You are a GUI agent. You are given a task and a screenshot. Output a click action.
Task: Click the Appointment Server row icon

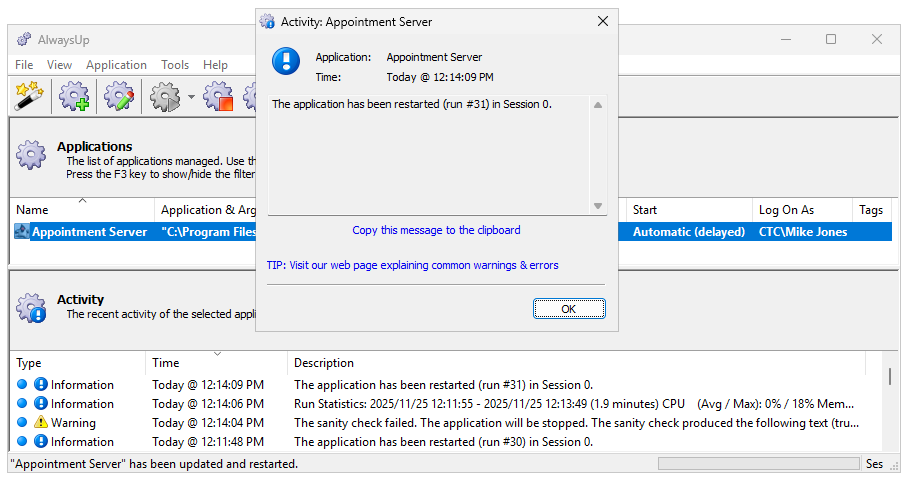click(x=21, y=232)
